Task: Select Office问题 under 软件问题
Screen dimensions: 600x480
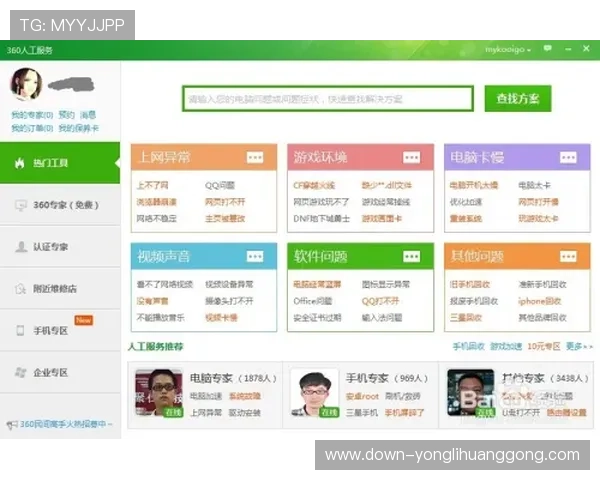Action: 313,301
